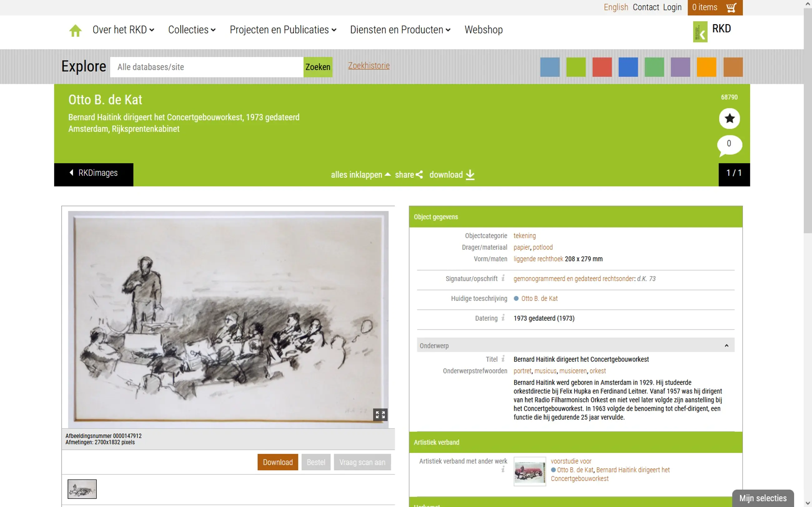Click the info icon beside Datering
Screen dimensions: 812x507
pyautogui.click(x=503, y=318)
